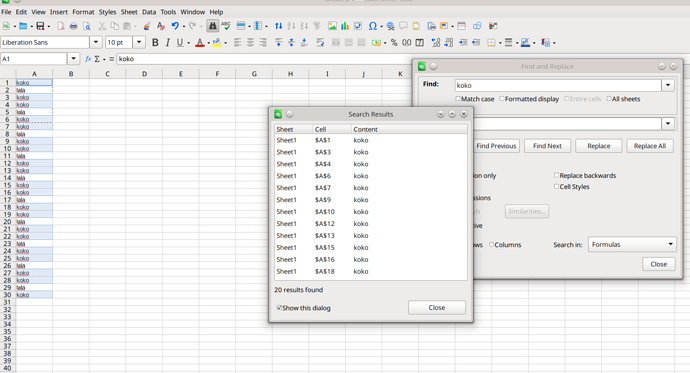
Task: Click the Undo arrow icon
Action: coord(175,26)
